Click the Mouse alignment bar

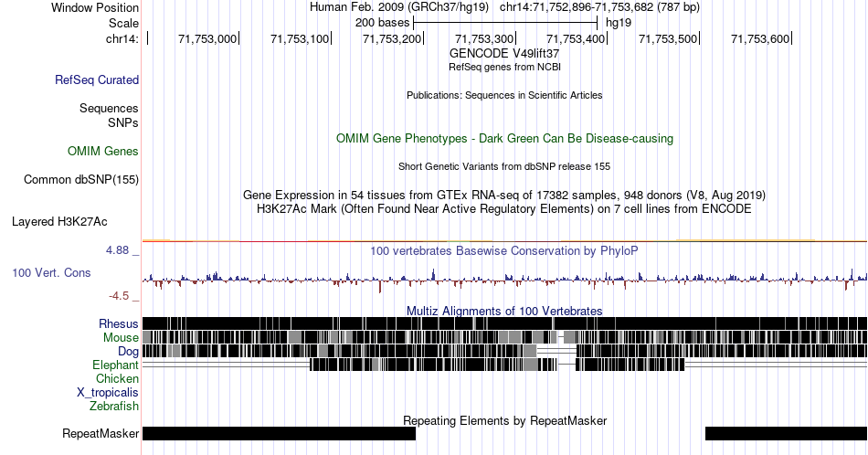504,338
